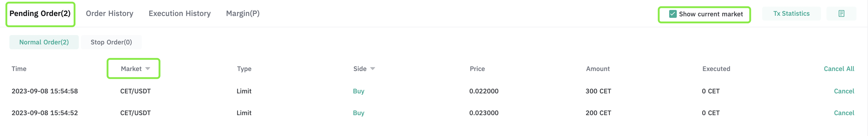Click the Market column header label
Image resolution: width=868 pixels, height=136 pixels.
coord(131,69)
